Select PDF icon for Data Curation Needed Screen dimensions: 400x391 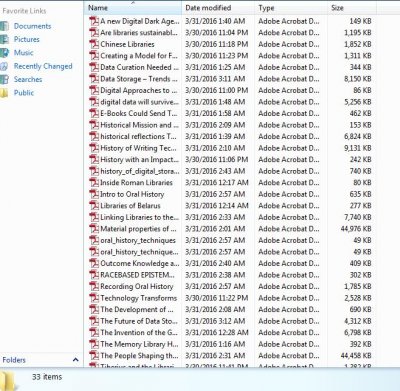(x=94, y=67)
